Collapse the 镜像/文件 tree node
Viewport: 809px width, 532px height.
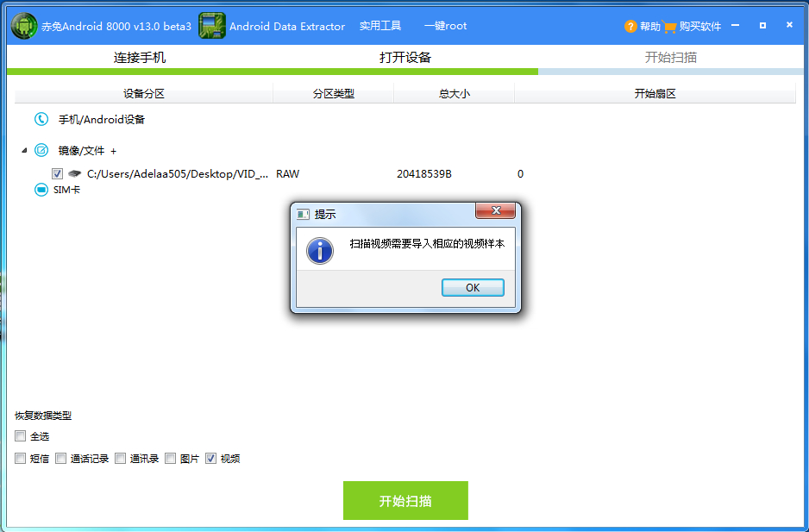pos(24,151)
